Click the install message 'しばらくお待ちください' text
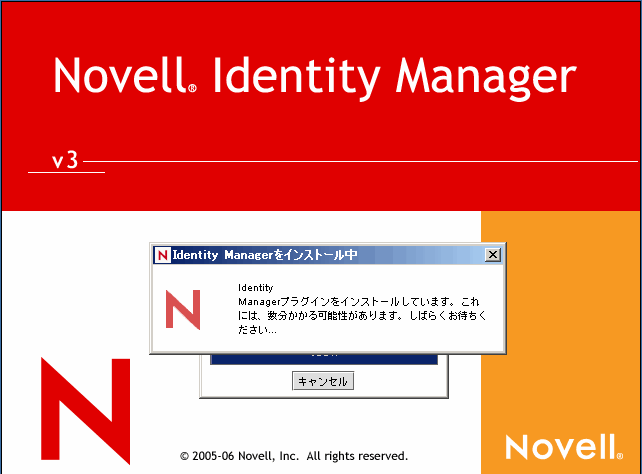Viewport: 642px width, 474px height. 362,322
